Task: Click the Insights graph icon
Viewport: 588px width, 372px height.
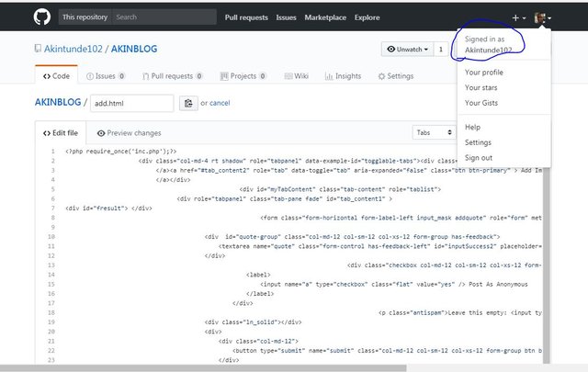Action: tap(329, 76)
